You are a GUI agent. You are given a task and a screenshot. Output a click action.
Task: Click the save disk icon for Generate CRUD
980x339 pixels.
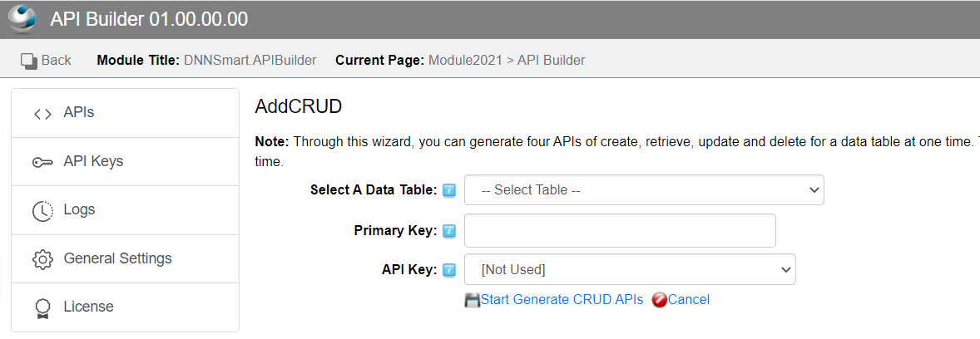coord(472,300)
